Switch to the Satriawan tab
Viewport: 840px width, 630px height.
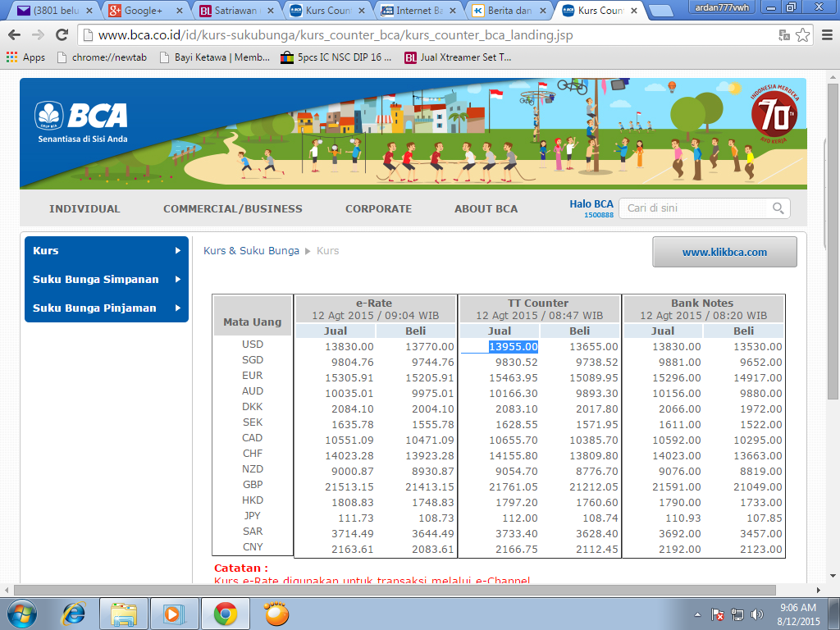pos(235,10)
